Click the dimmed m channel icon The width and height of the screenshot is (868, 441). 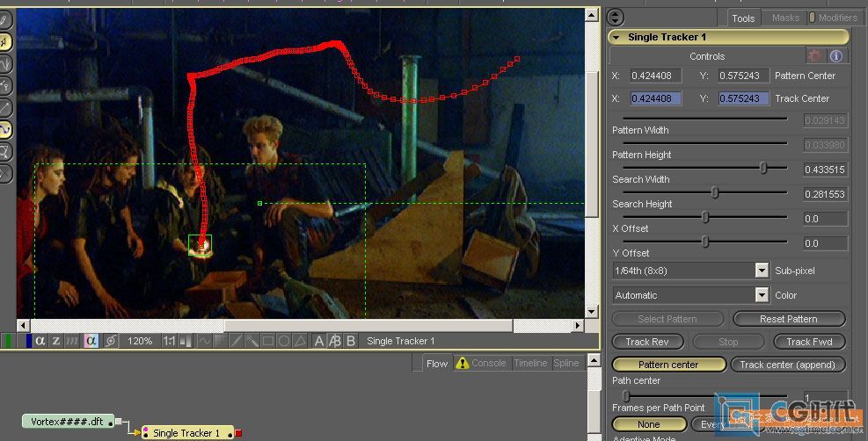point(72,341)
